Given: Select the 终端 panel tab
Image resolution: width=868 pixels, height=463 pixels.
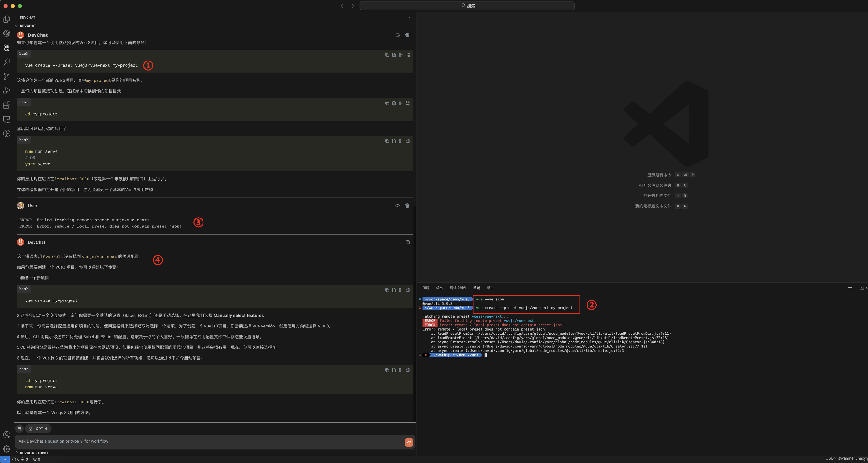Looking at the screenshot, I should point(476,288).
